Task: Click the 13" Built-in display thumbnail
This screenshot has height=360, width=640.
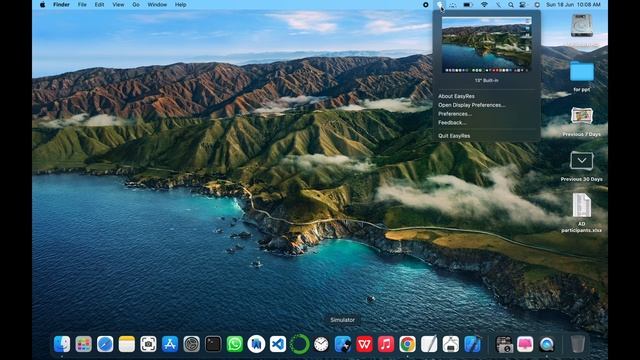Action: tap(487, 44)
